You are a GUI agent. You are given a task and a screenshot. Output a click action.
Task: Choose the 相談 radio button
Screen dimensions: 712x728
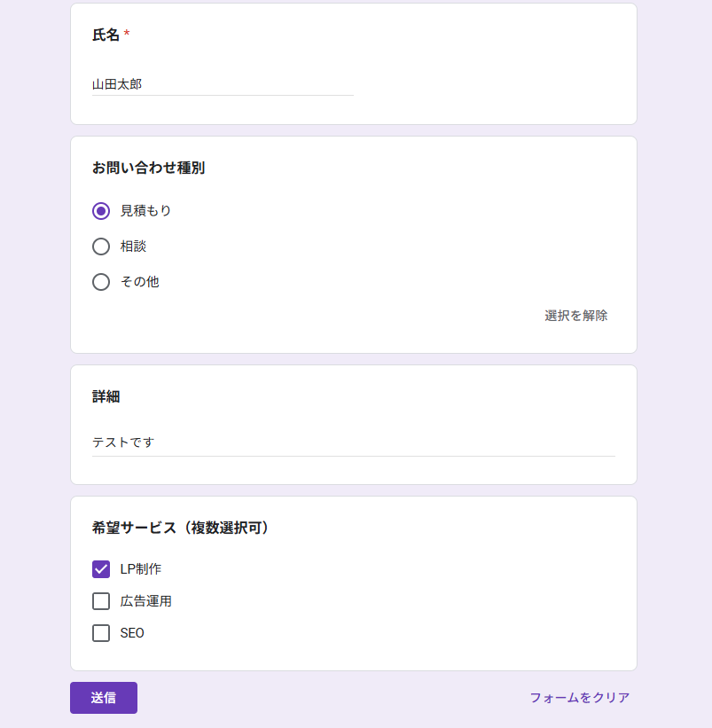coord(101,247)
